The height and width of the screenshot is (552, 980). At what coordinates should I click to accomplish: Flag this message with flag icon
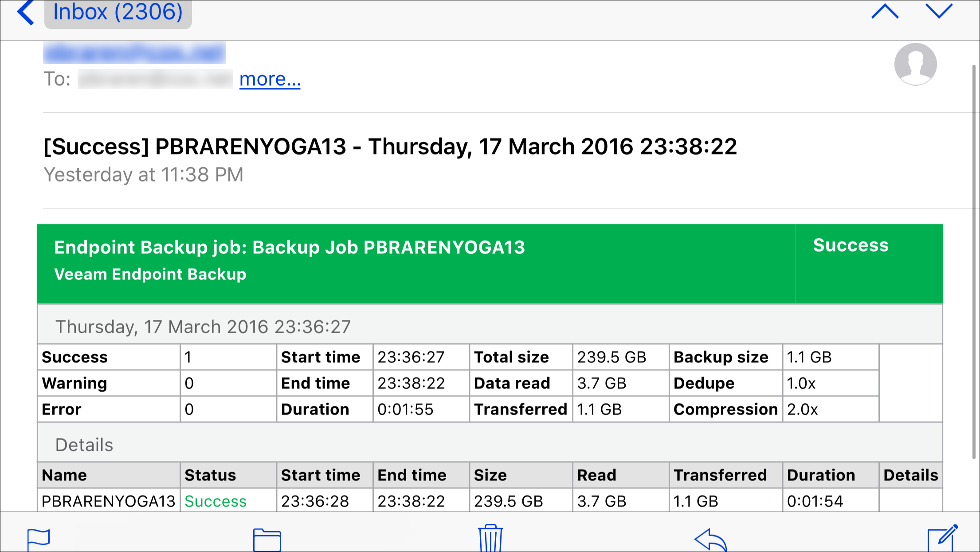point(39,539)
